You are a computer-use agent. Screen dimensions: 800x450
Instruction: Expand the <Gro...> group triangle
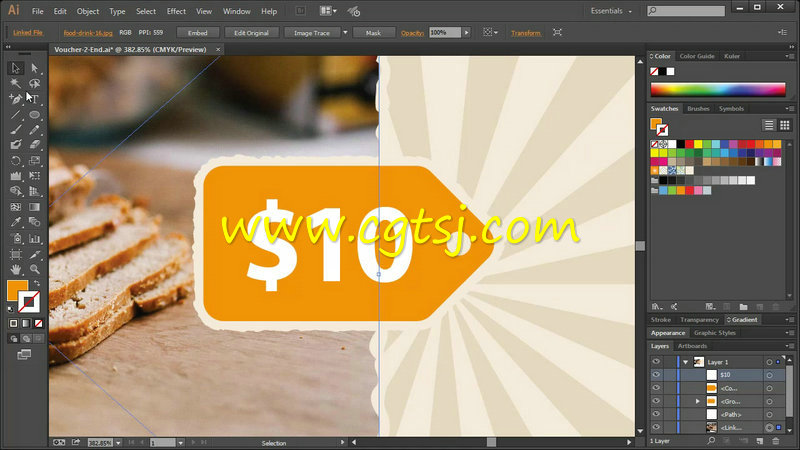697,402
